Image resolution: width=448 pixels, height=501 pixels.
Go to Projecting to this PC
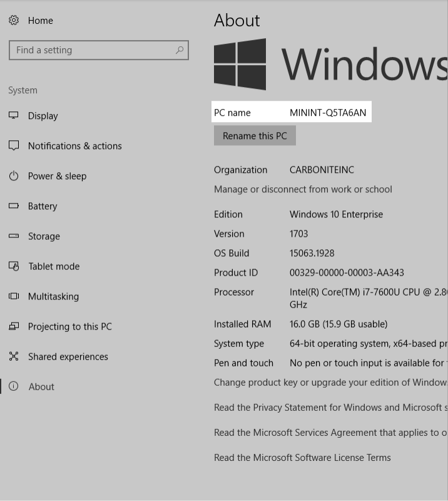[70, 326]
